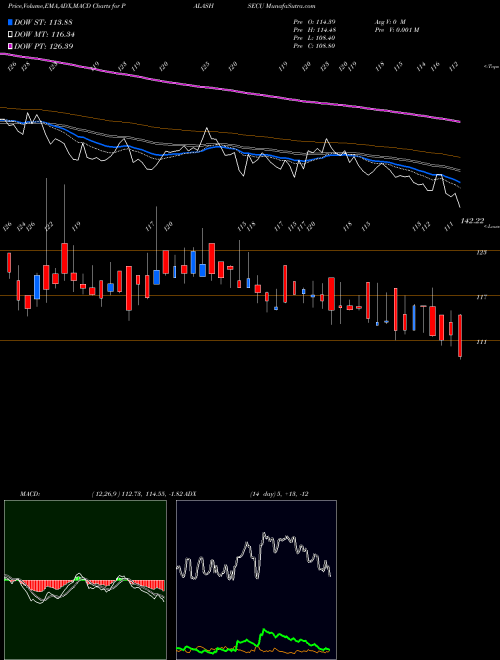
Task: Open the MACD histogram panel
Action: [x=85, y=580]
